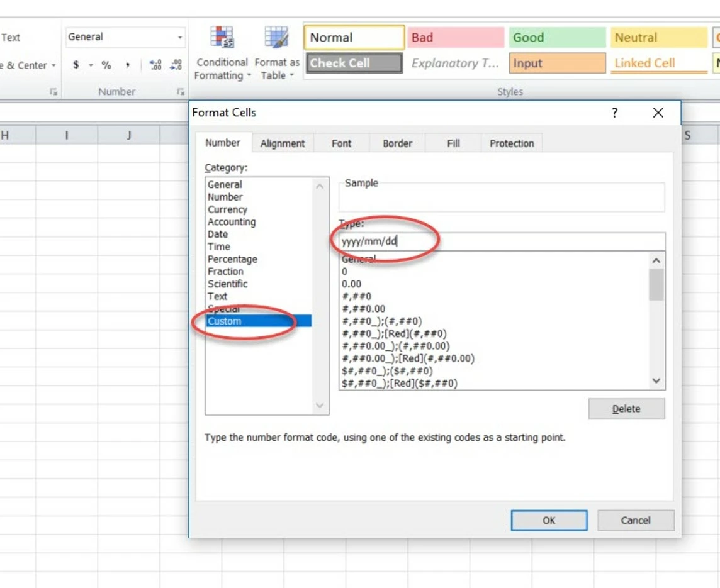
Task: Click the Decrease Decimal icon
Action: 178,65
